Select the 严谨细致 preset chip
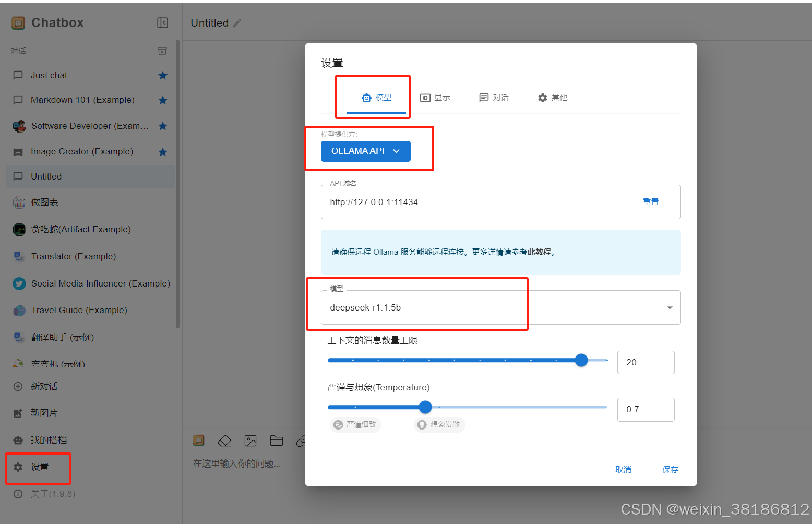 tap(355, 425)
